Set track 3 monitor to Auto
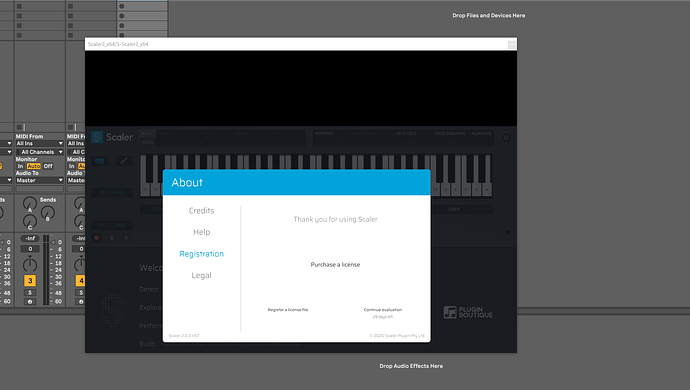 point(33,166)
